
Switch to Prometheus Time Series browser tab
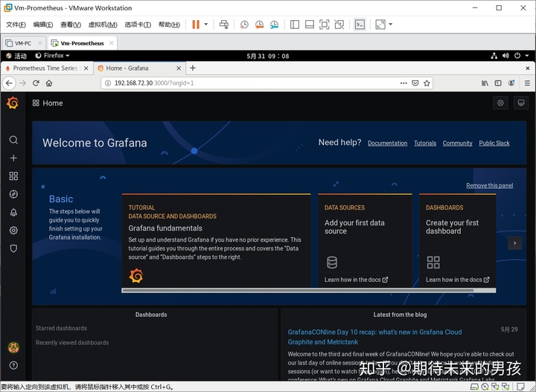45,68
